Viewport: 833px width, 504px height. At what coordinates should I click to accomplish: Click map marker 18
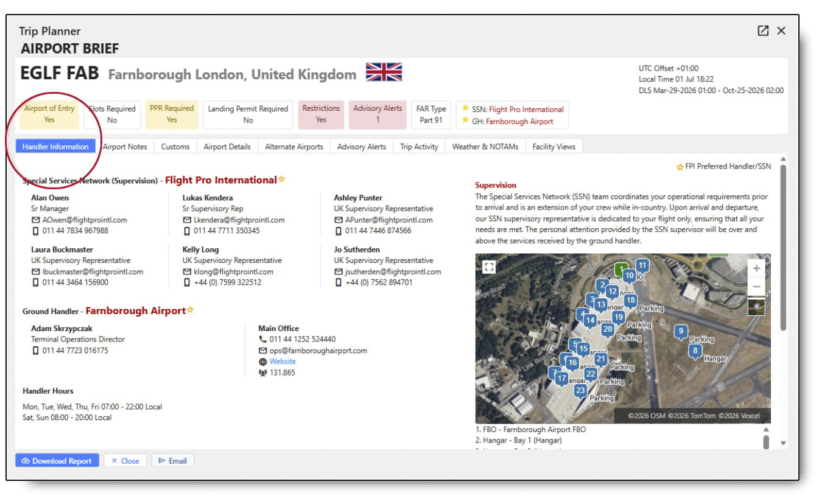630,300
